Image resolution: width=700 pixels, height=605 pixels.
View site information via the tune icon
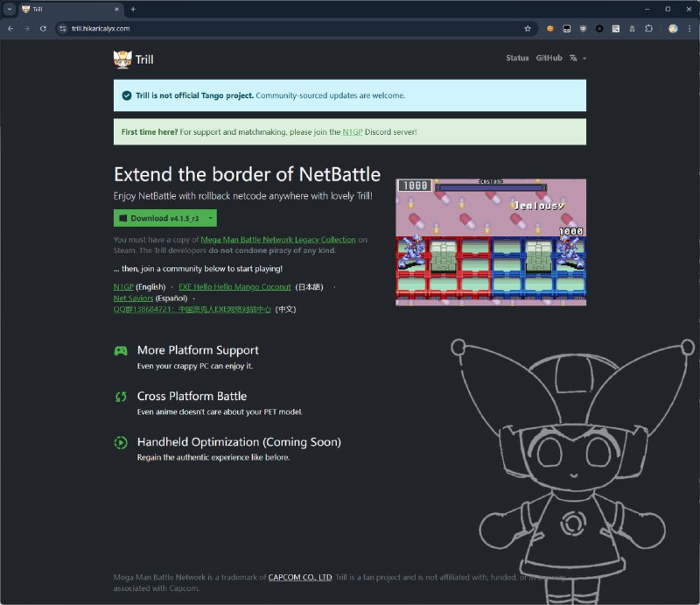(63, 29)
